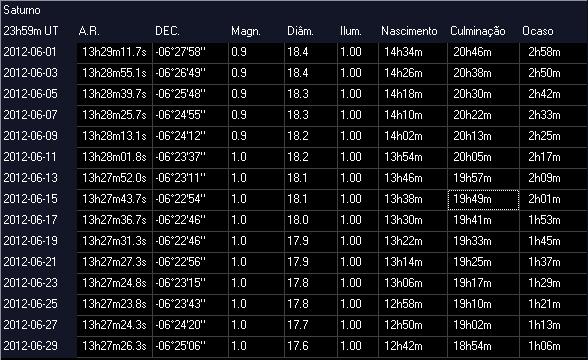Click the Saturno title label
Image resolution: width=588 pixels, height=360 pixels.
click(22, 10)
